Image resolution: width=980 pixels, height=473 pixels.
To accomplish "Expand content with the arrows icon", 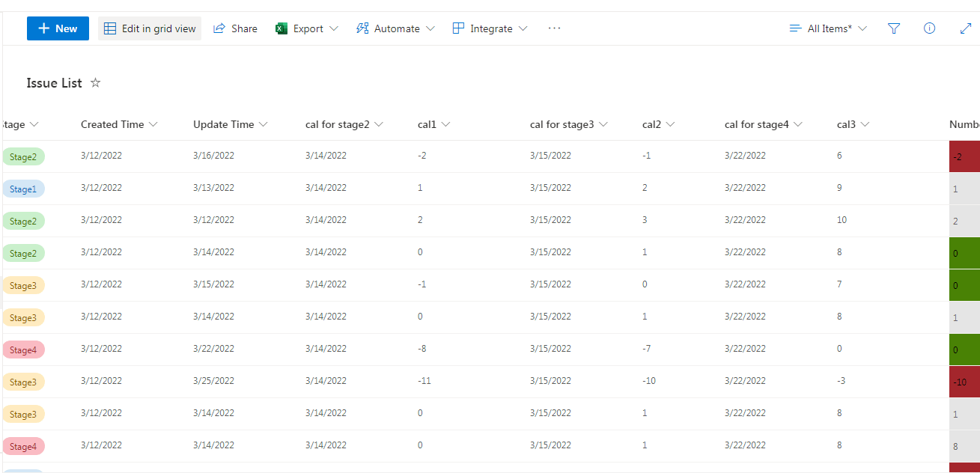I will coord(966,28).
